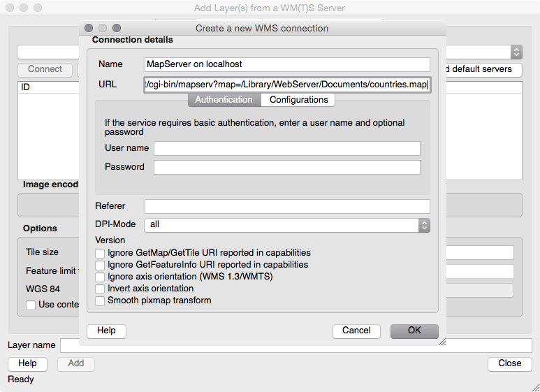Toggle Ignore axis orientation checkbox

pyautogui.click(x=101, y=277)
